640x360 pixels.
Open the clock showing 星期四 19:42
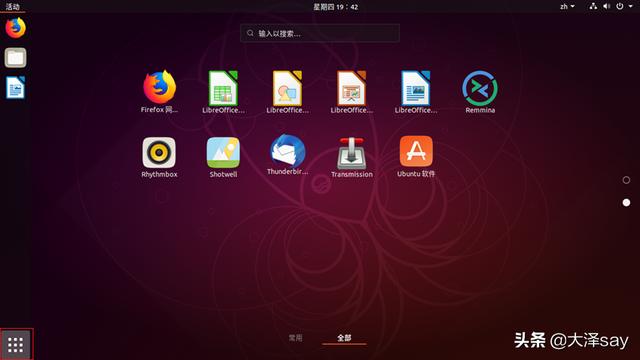pyautogui.click(x=336, y=7)
